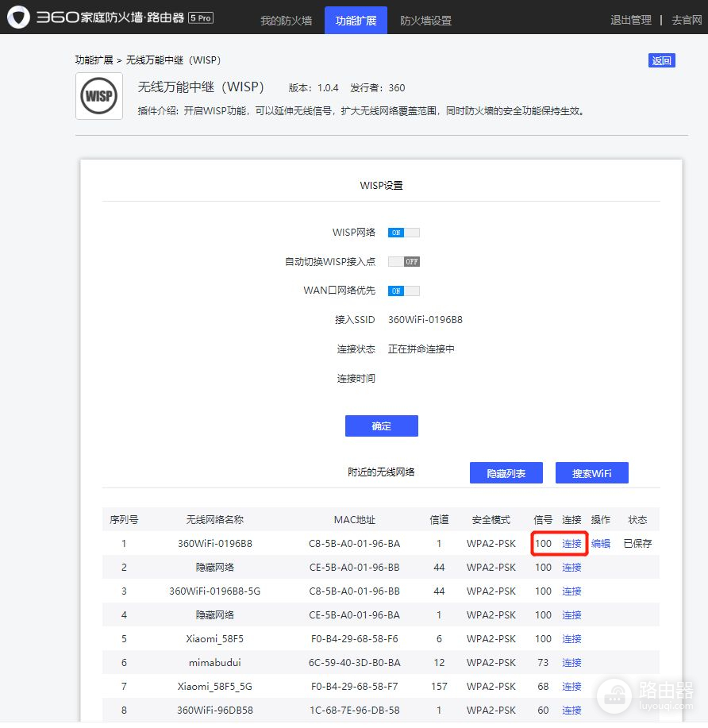This screenshot has width=708, height=728.
Task: Connect to mimabudui network
Action: click(x=571, y=663)
